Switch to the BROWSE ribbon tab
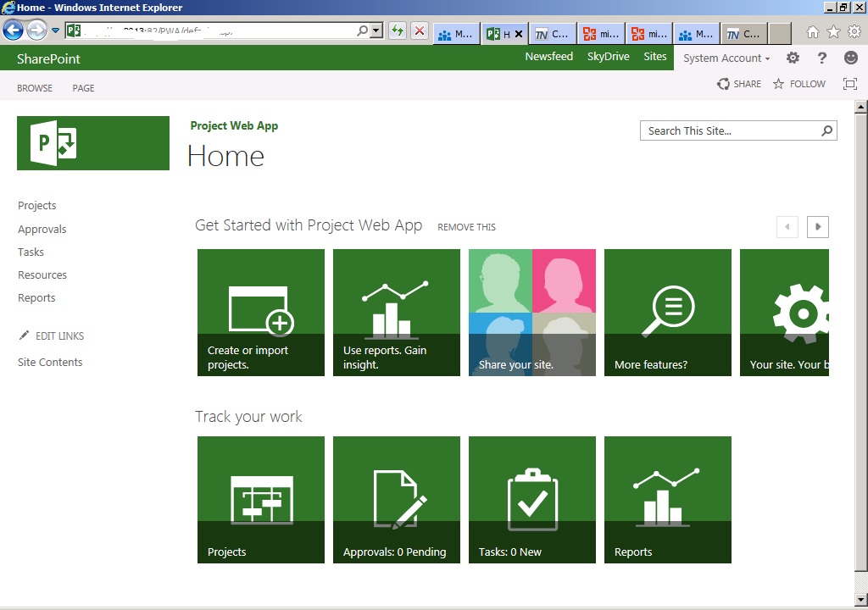The height and width of the screenshot is (610, 868). [34, 88]
